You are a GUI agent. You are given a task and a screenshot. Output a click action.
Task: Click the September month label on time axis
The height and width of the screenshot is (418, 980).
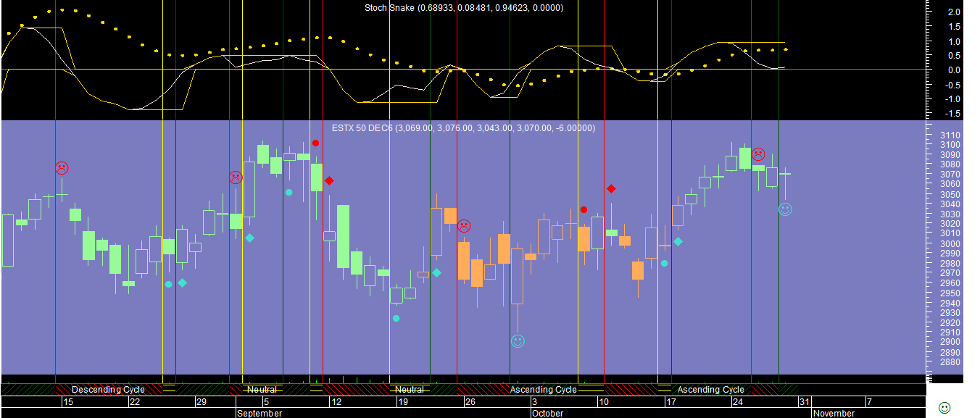[259, 413]
